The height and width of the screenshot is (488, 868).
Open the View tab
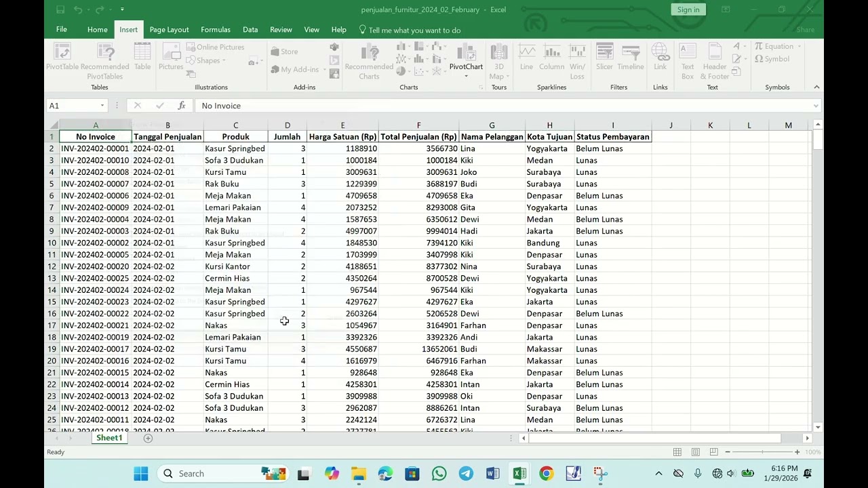tap(312, 30)
